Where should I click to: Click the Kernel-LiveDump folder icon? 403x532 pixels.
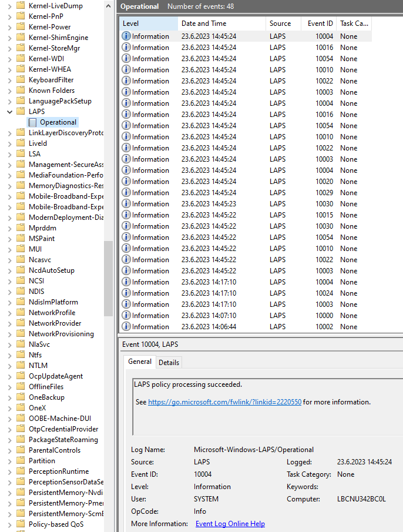coord(21,5)
